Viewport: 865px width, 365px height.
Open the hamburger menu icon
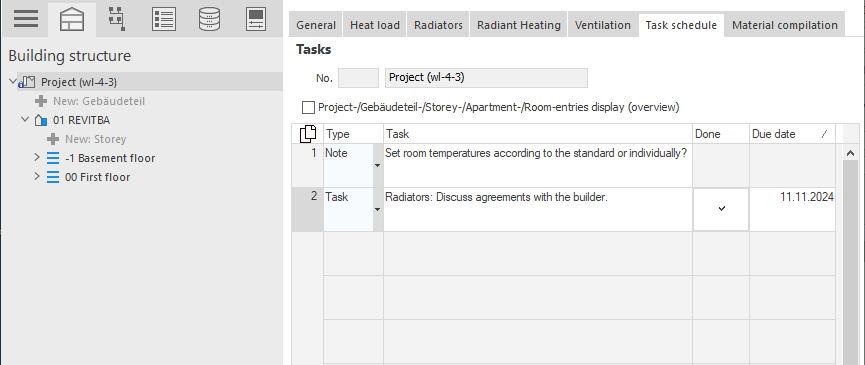26,18
